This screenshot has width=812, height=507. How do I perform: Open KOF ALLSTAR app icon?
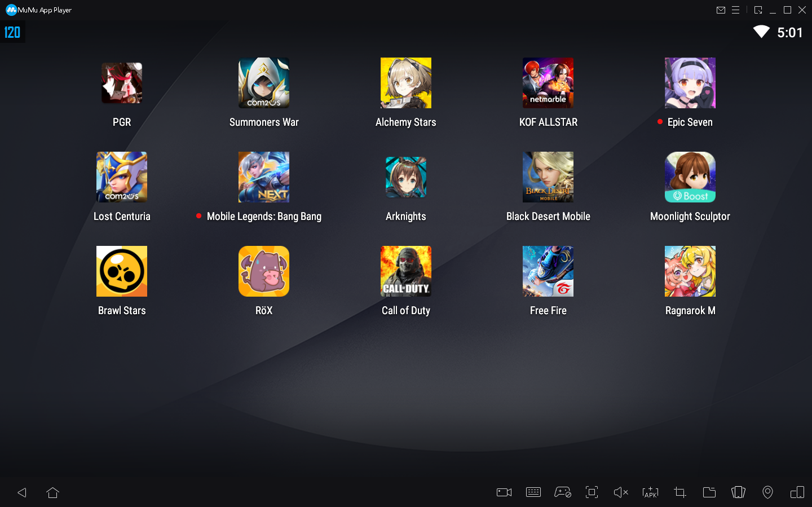(x=548, y=83)
